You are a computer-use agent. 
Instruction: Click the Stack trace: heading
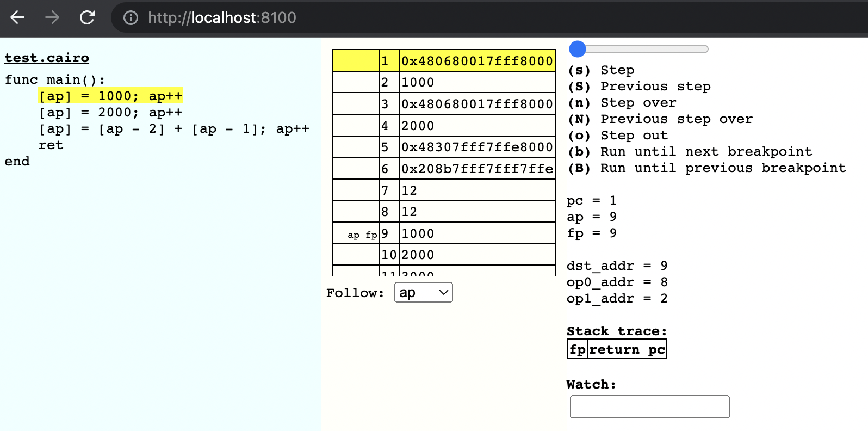tap(617, 331)
